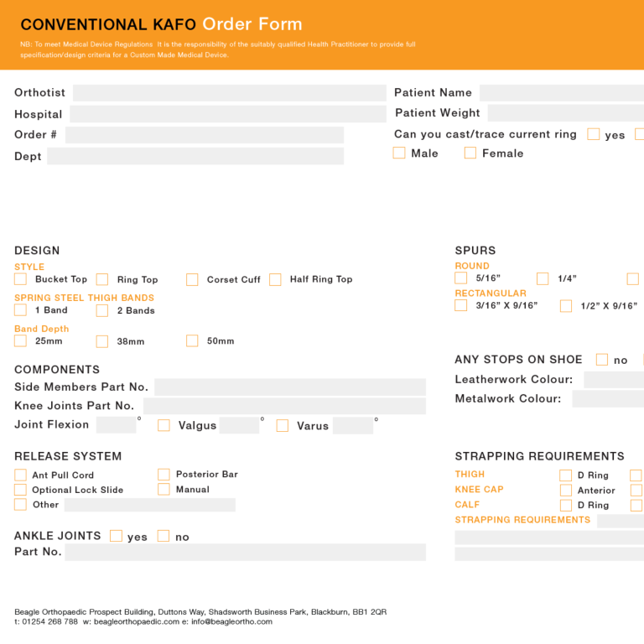This screenshot has height=644, width=644.
Task: Click the Orthotist input field
Action: pos(230,93)
